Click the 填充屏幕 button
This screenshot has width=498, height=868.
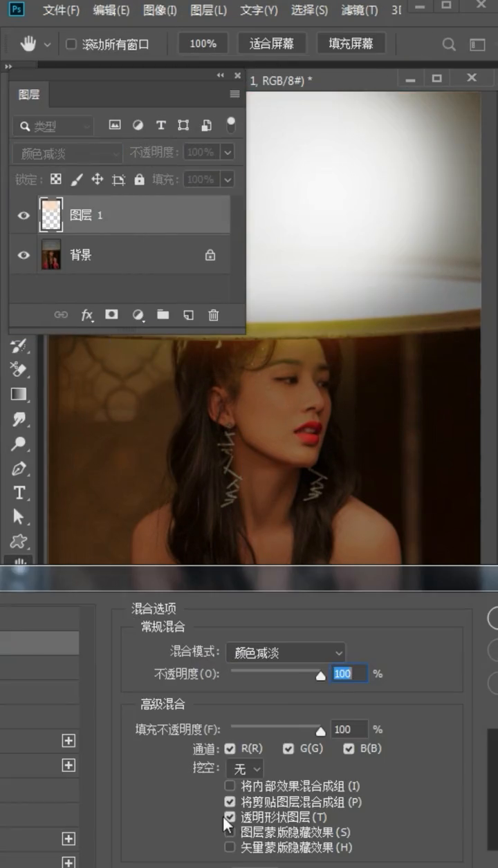point(351,44)
